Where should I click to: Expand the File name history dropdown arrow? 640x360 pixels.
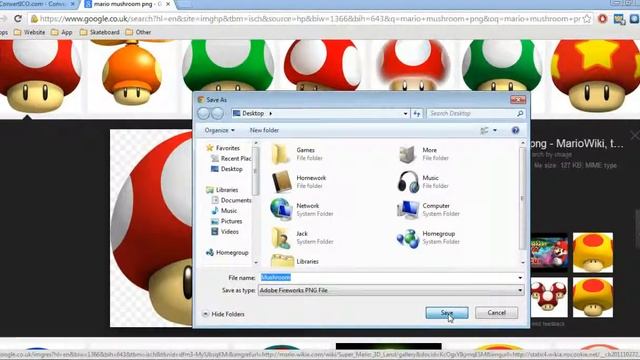520,278
